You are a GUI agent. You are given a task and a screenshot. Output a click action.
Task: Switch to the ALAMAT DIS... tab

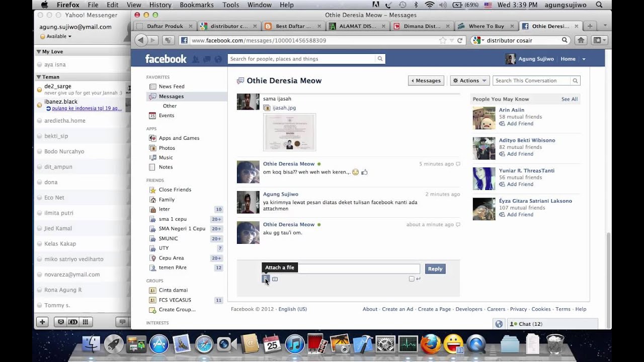(x=357, y=26)
